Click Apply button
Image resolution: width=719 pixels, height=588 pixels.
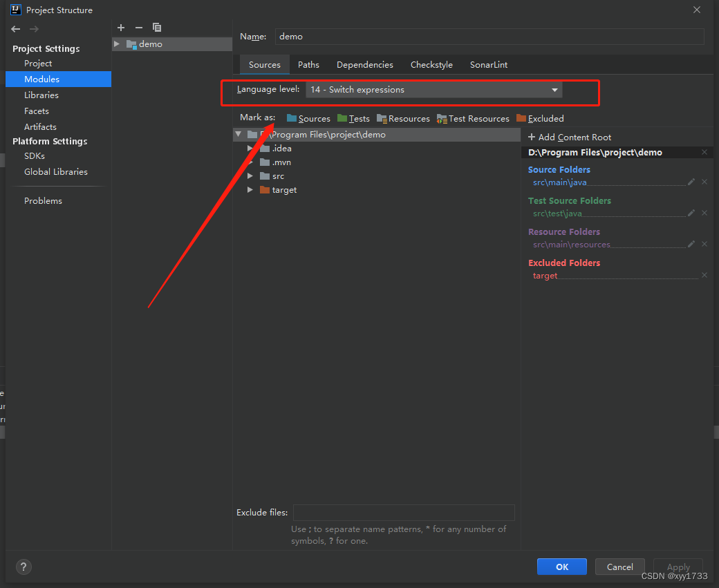point(678,567)
